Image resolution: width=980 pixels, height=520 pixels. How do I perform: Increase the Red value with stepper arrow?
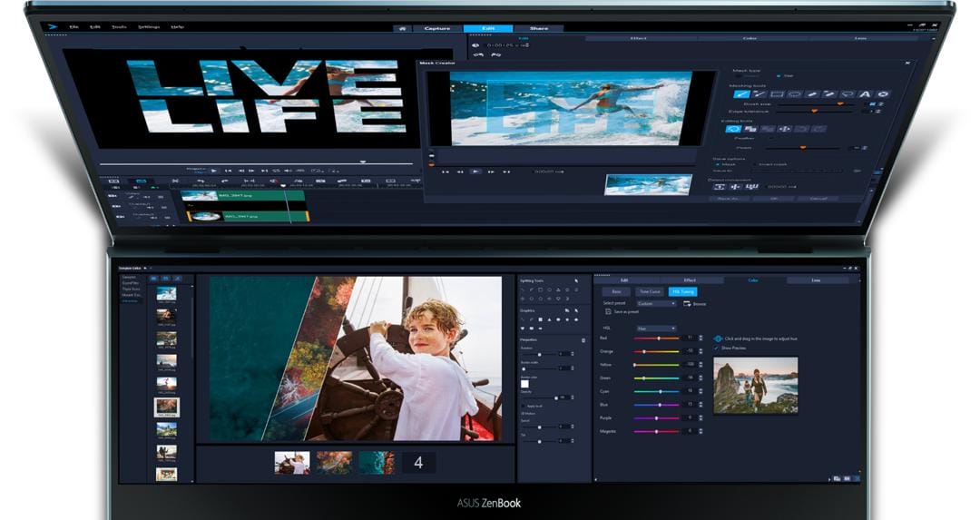click(x=702, y=336)
